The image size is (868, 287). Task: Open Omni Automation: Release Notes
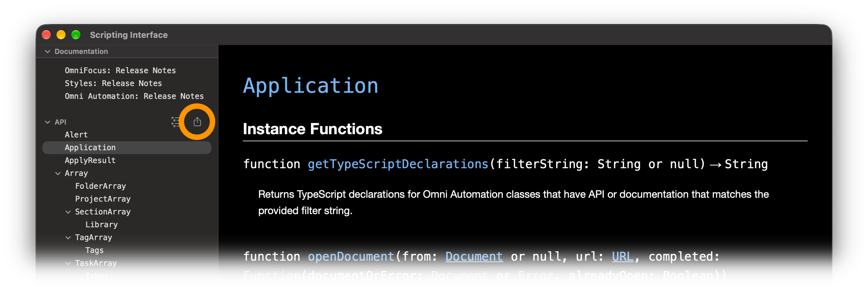134,96
